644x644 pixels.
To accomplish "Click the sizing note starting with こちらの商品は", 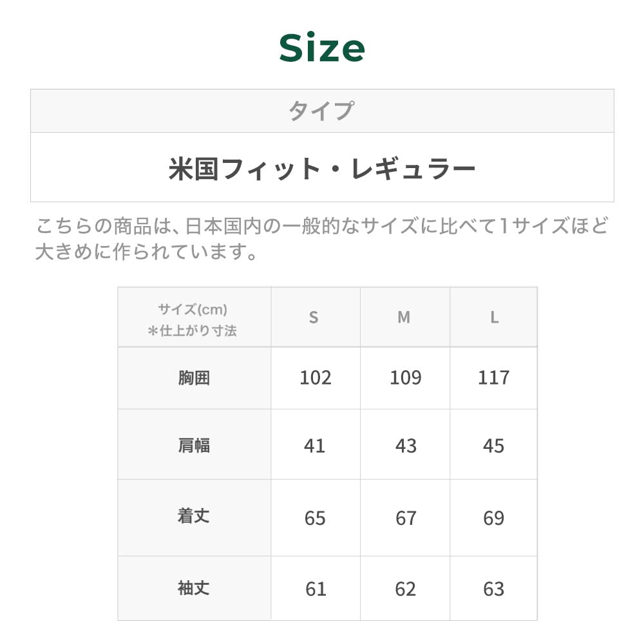I will (321, 239).
